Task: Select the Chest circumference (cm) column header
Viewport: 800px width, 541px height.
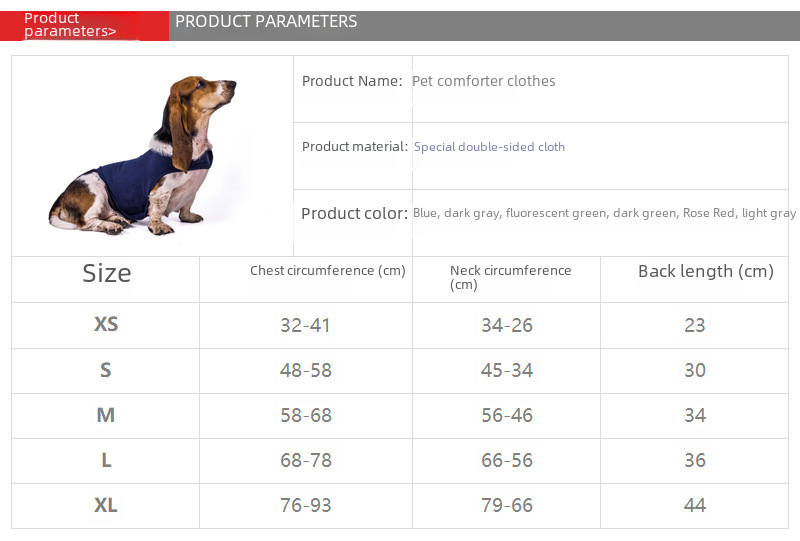Action: (327, 271)
